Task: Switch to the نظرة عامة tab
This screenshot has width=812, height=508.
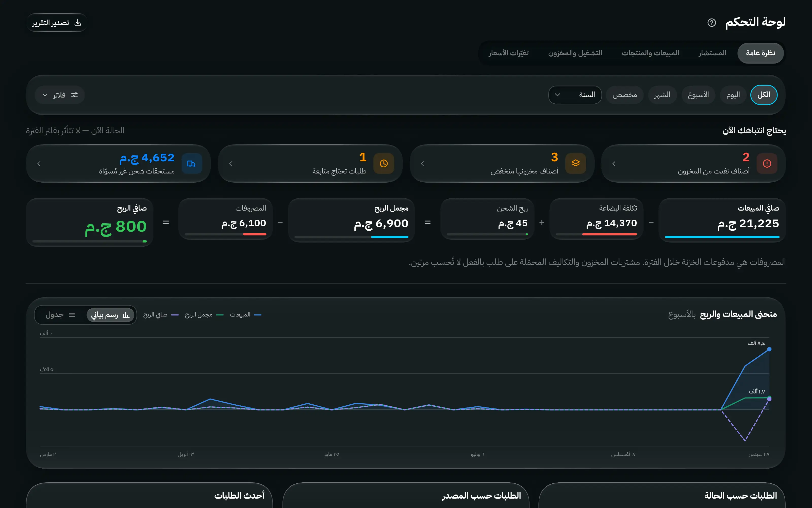Action: pos(760,53)
